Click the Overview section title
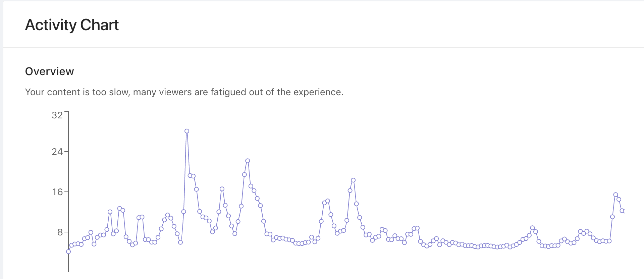644x279 pixels. click(49, 71)
